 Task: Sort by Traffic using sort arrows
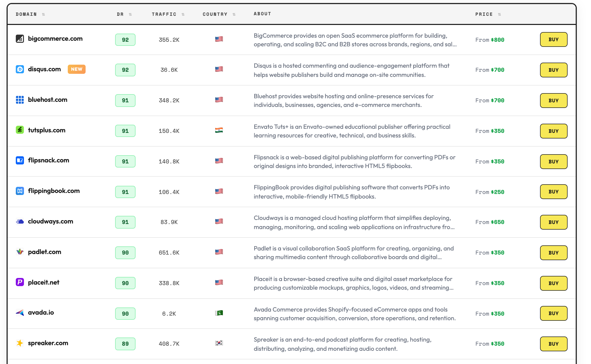click(x=183, y=15)
